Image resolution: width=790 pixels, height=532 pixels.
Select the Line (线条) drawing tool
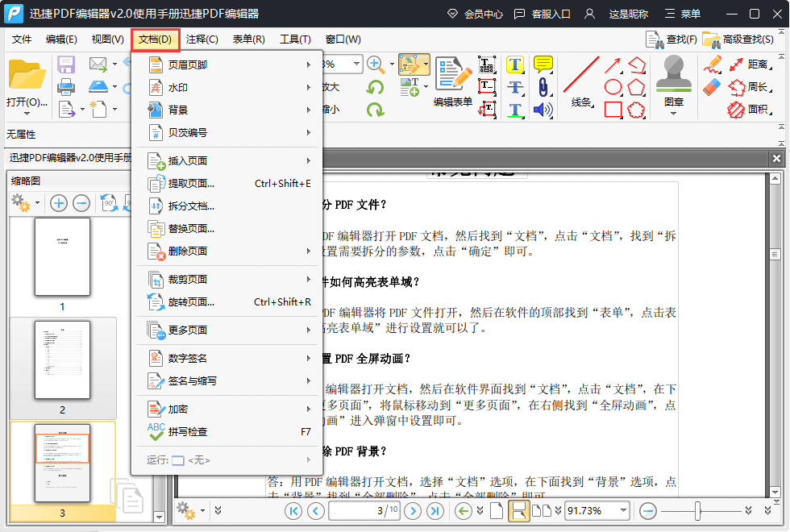click(x=580, y=76)
